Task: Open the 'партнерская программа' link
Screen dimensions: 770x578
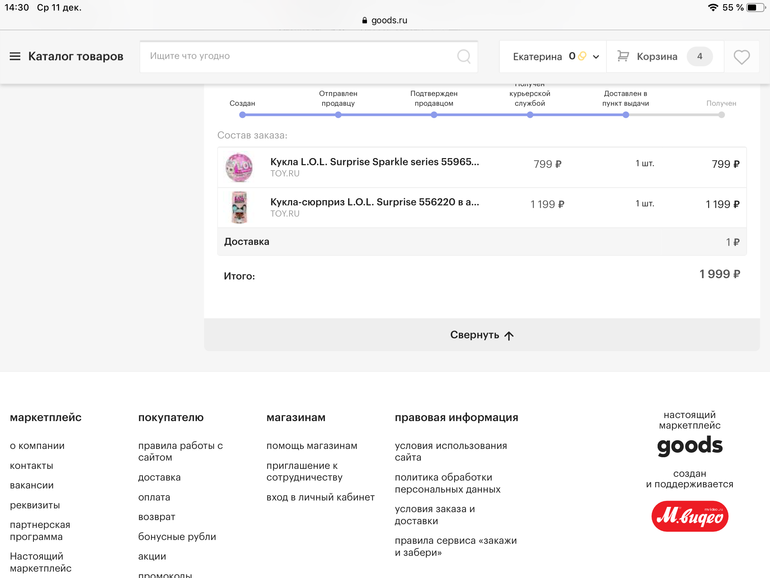Action: [40, 531]
